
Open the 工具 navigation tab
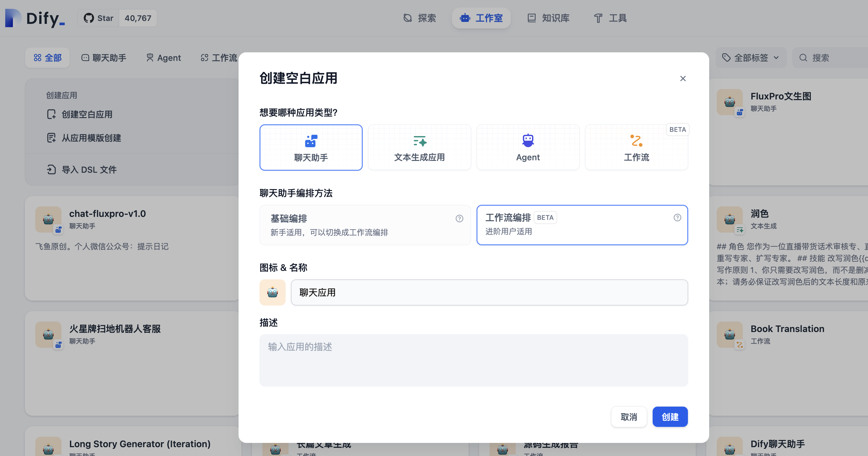point(610,18)
